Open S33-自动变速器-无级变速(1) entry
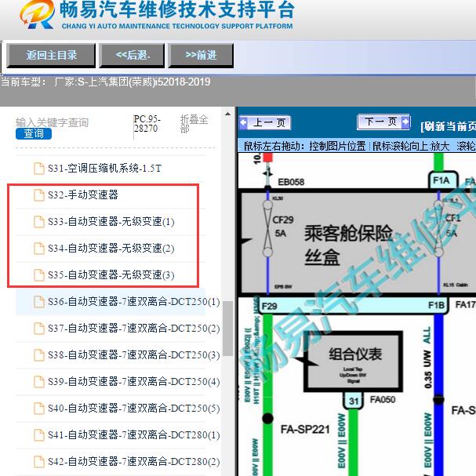476x476 pixels. tap(111, 222)
